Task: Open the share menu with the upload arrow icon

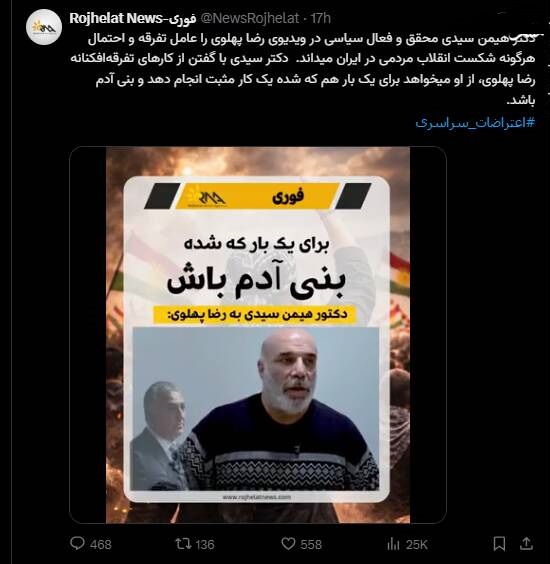Action: [x=526, y=543]
